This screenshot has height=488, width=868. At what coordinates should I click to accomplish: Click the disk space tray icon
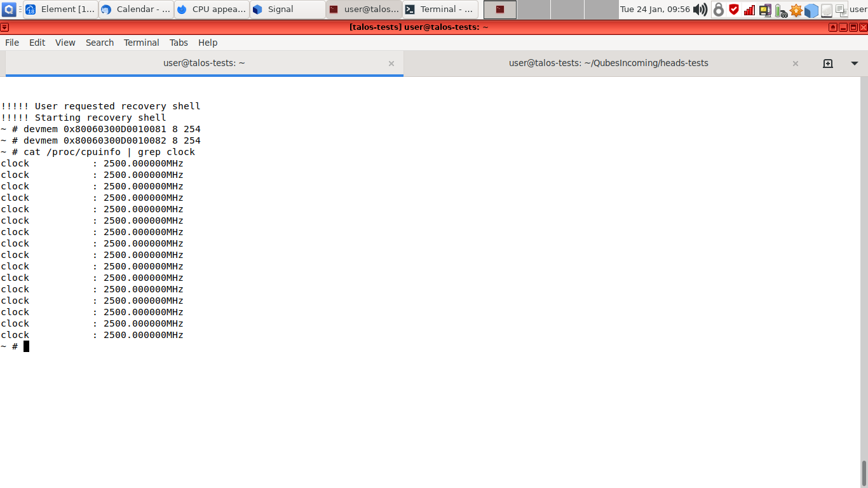826,10
